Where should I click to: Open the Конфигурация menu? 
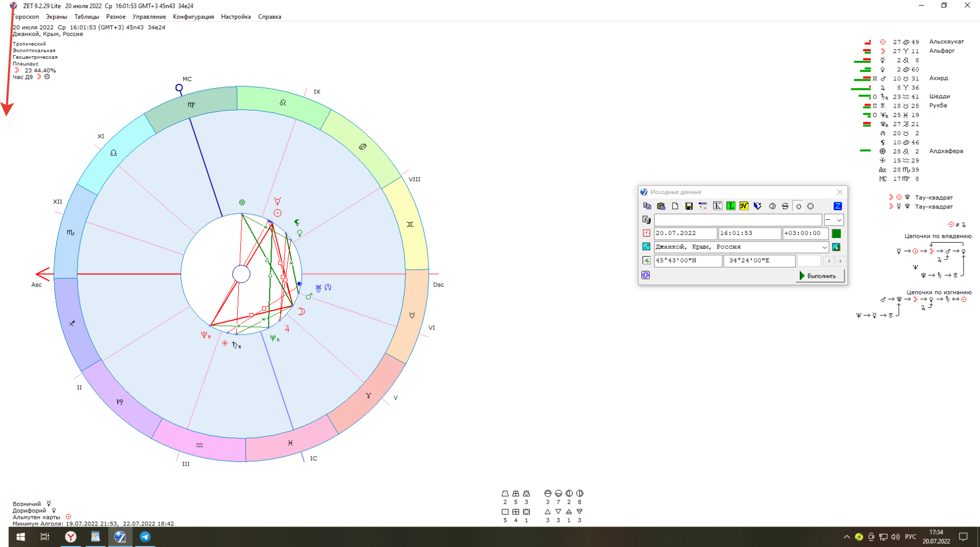pyautogui.click(x=193, y=17)
